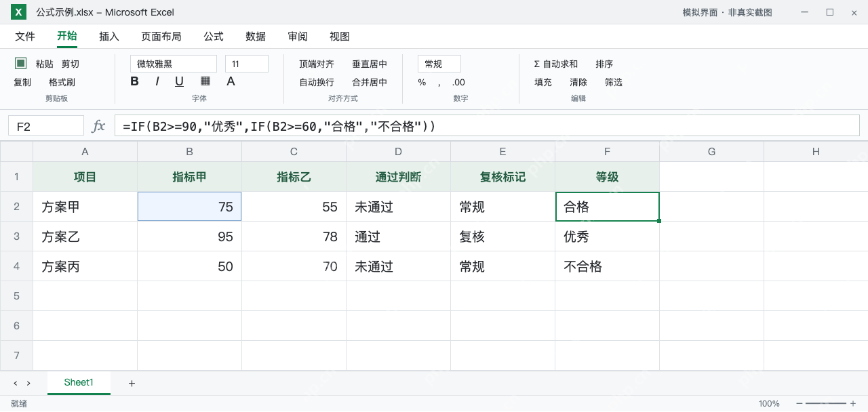Zoom in with the plus icon
The width and height of the screenshot is (868, 412).
pyautogui.click(x=853, y=404)
